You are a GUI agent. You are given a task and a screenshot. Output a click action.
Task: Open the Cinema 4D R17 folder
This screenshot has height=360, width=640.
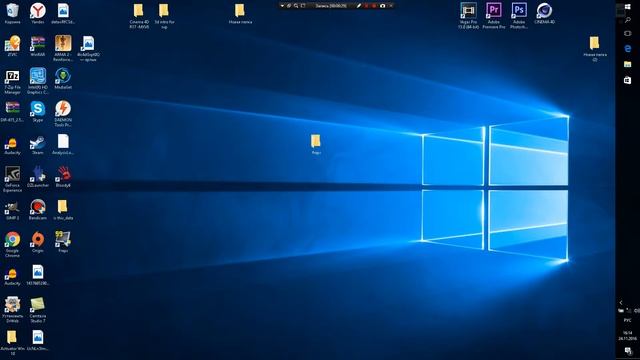(139, 16)
